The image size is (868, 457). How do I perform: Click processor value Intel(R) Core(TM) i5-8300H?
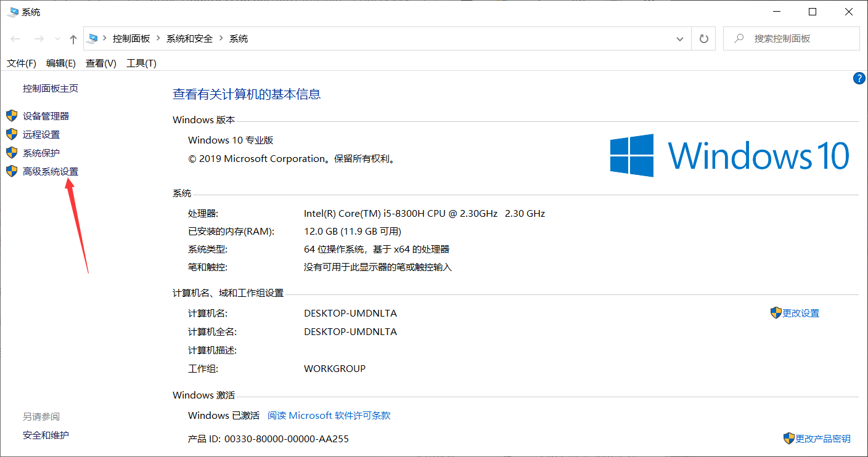424,214
